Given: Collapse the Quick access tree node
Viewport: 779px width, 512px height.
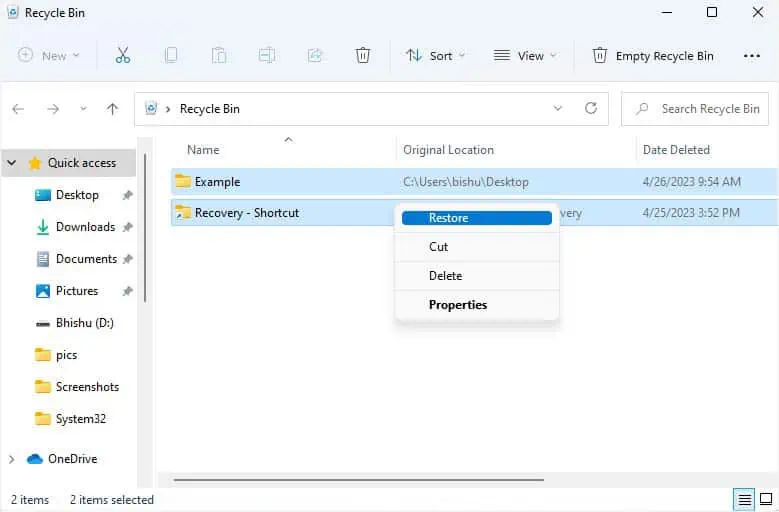Looking at the screenshot, I should [x=12, y=162].
